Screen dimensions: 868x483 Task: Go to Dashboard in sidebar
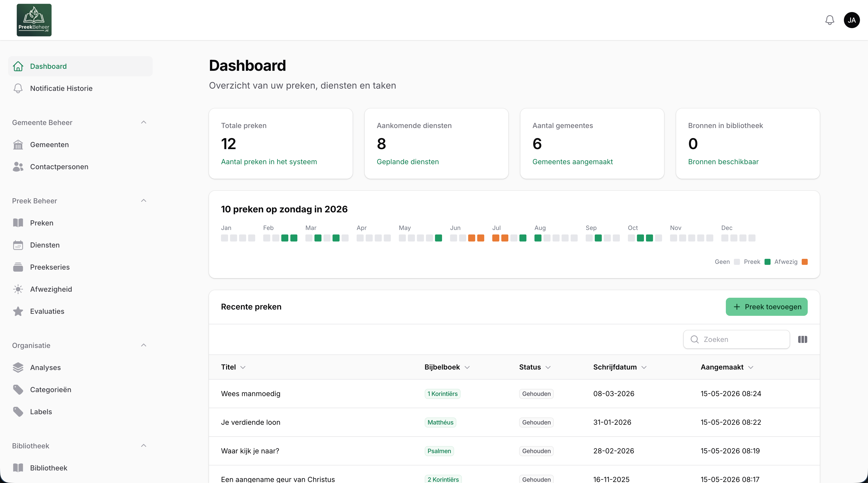click(x=80, y=66)
